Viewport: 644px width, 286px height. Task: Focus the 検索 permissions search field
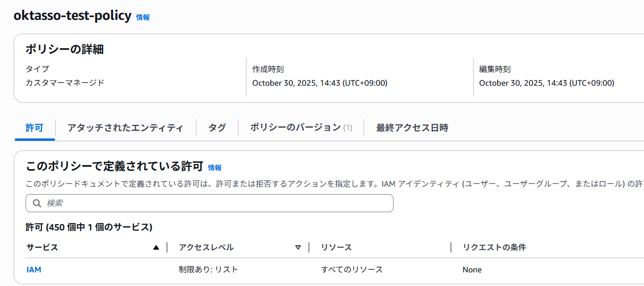point(216,203)
